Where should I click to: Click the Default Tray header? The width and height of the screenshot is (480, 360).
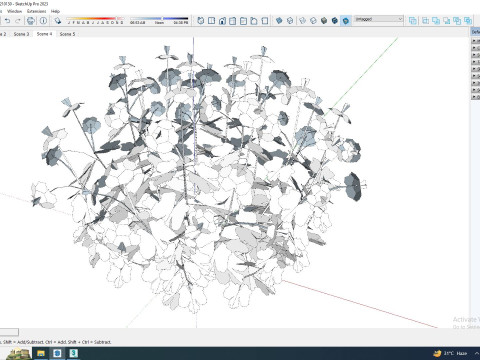coord(476,32)
